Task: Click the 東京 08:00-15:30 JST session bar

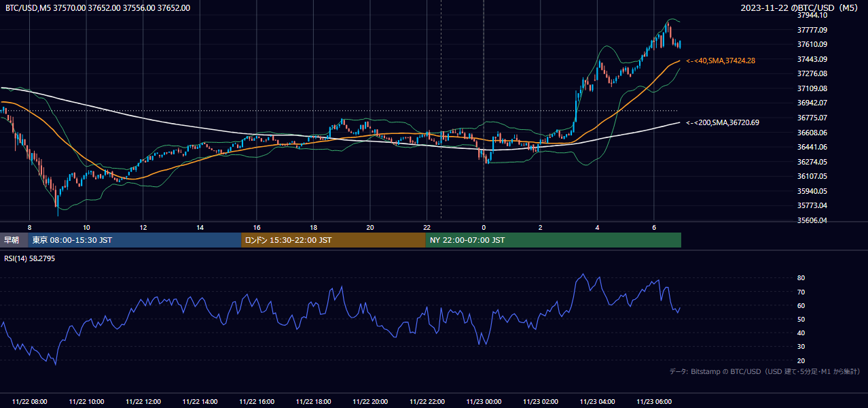Action: click(134, 240)
